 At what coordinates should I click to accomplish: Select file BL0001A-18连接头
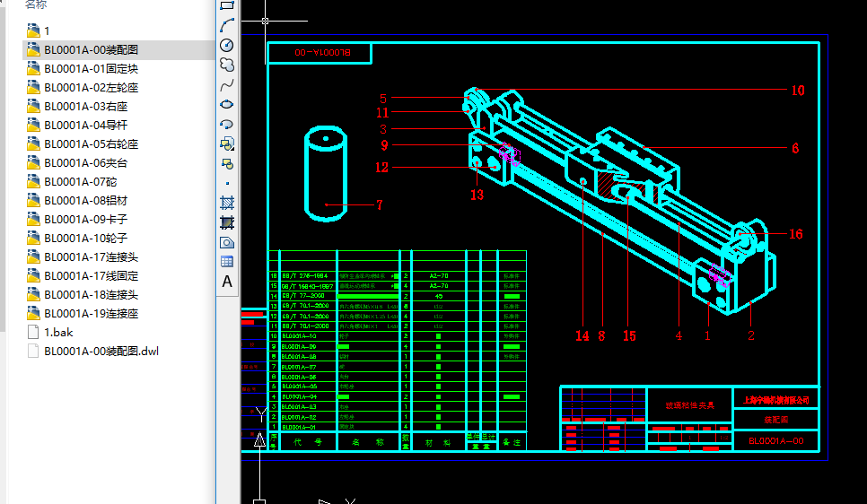[92, 294]
